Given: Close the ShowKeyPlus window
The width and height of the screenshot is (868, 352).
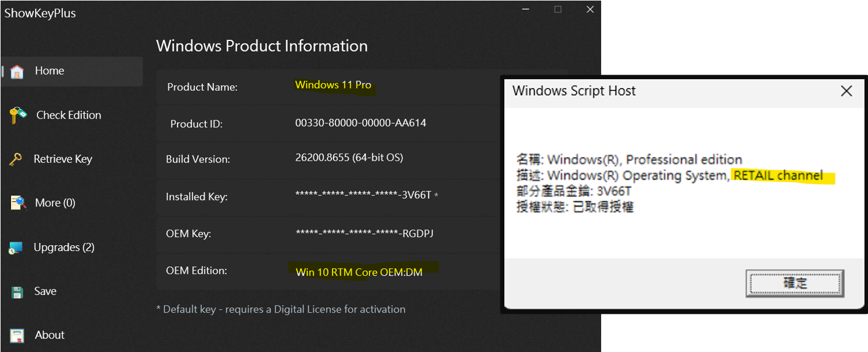Looking at the screenshot, I should pos(590,9).
